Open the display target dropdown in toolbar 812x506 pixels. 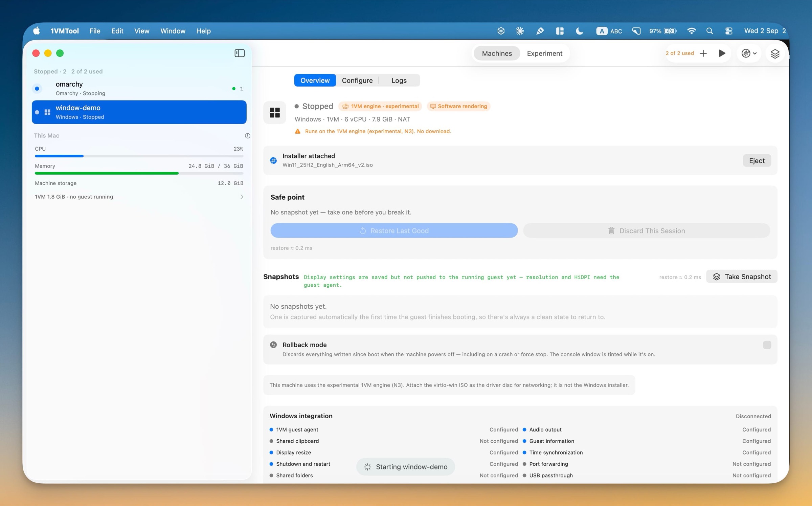pyautogui.click(x=749, y=53)
